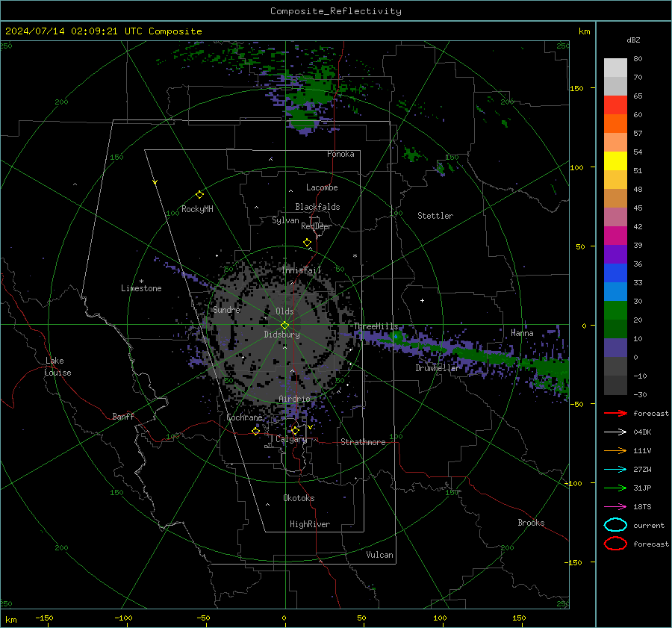Click the Sundre label
The image size is (672, 628).
tap(226, 310)
